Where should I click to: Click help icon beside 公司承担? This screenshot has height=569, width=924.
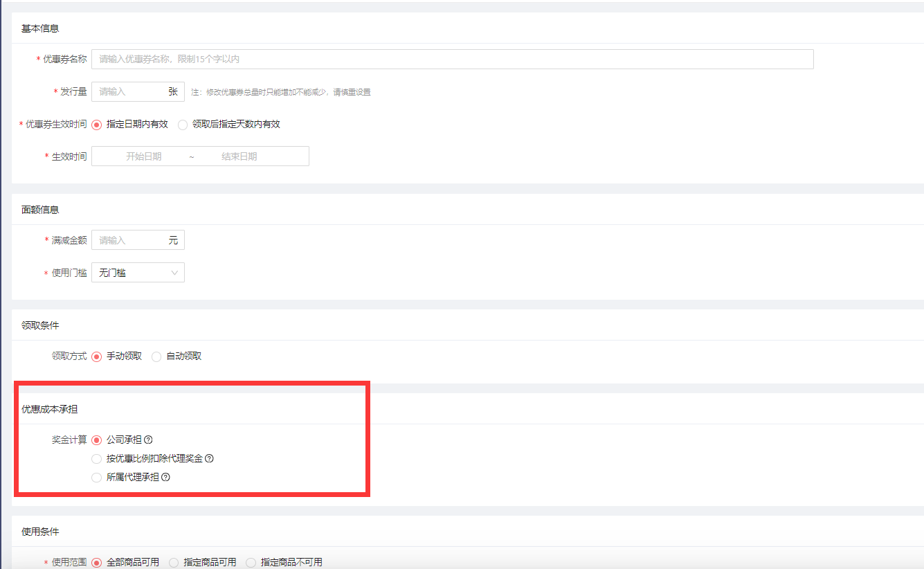click(148, 440)
